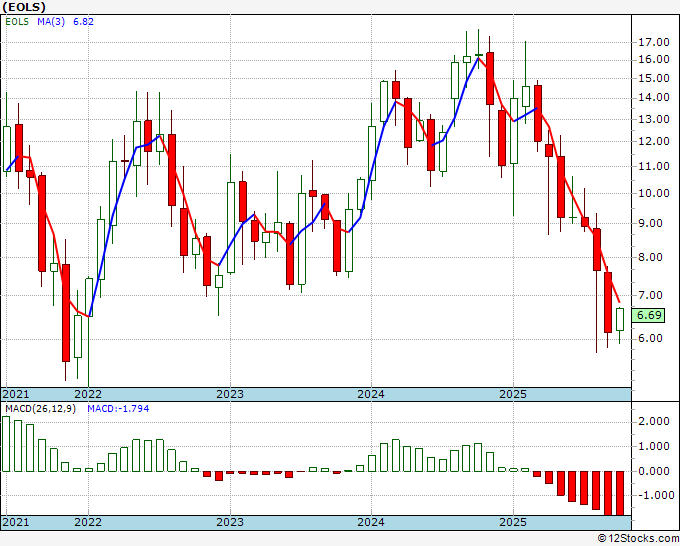Click the 2022 label on price chart timeline
Viewport: 680px width, 546px height.
click(88, 394)
